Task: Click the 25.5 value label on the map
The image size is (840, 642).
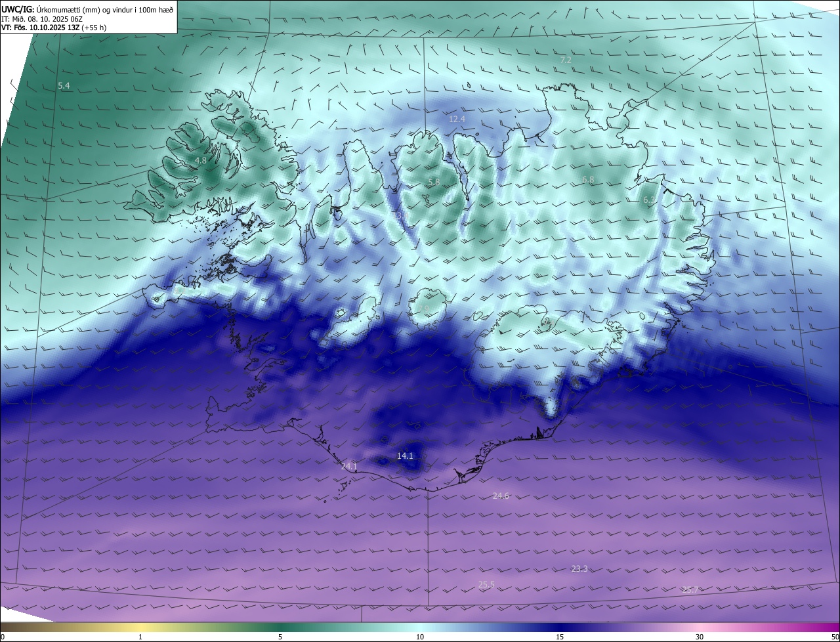Action: point(486,584)
